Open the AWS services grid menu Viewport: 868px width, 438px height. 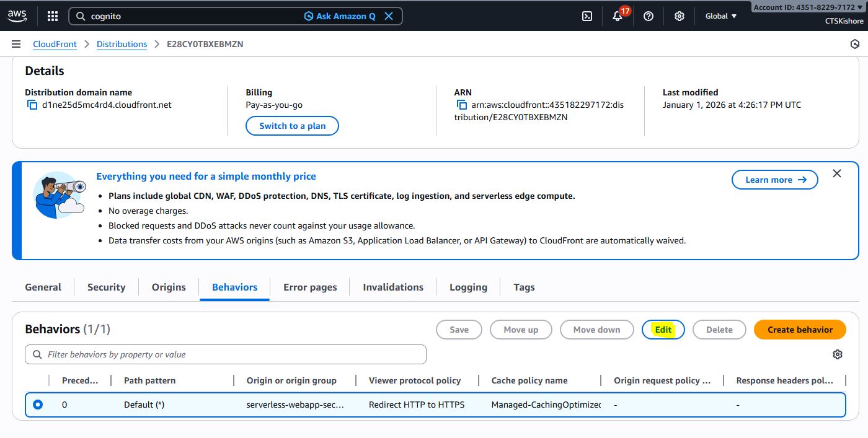(x=53, y=16)
